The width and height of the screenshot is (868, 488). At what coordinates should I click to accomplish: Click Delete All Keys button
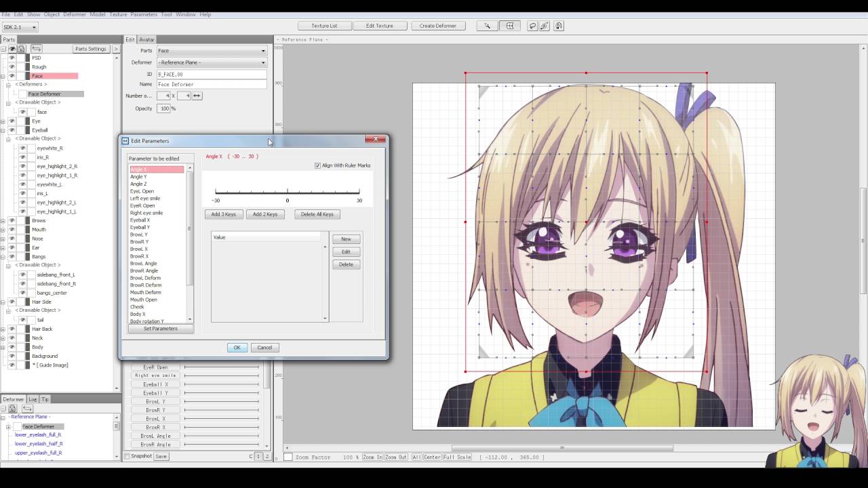(317, 214)
